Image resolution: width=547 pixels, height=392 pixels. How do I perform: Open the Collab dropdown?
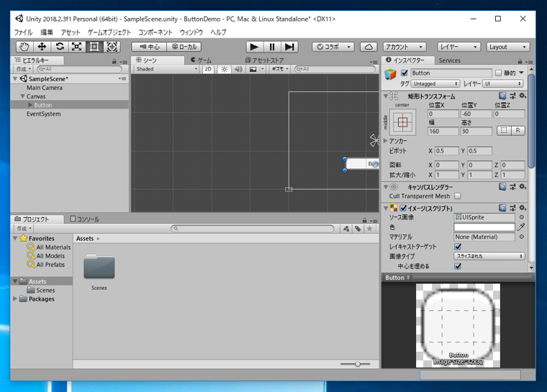(333, 47)
